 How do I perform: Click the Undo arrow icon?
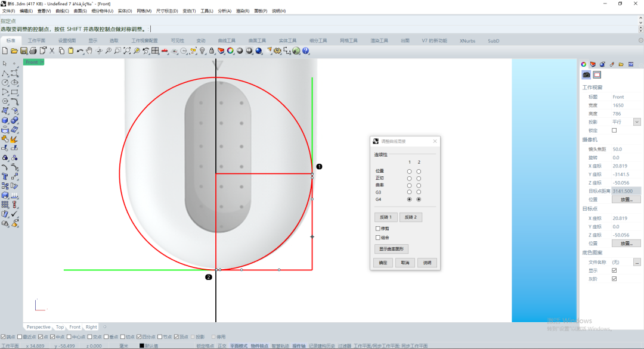click(x=80, y=51)
